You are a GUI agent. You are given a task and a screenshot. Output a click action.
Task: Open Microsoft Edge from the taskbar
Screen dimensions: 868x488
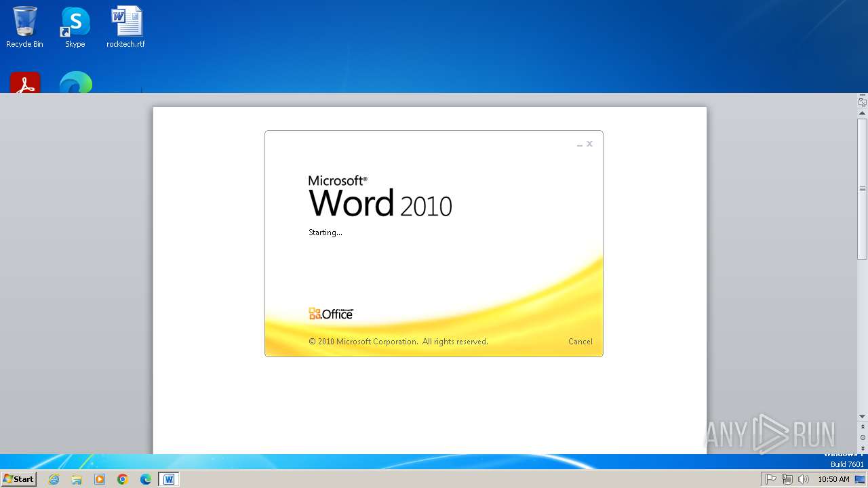pyautogui.click(x=146, y=479)
